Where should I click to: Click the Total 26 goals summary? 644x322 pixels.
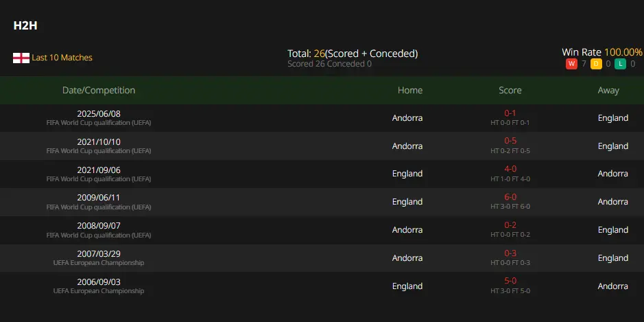(x=353, y=54)
